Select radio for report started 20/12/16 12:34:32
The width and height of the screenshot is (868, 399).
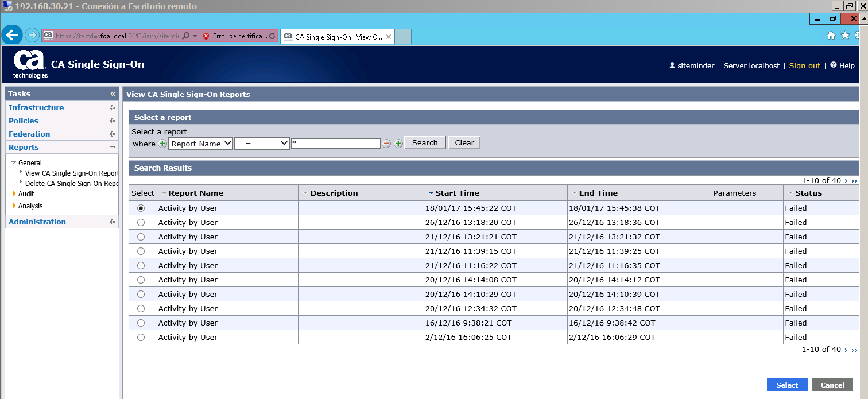pyautogui.click(x=141, y=308)
